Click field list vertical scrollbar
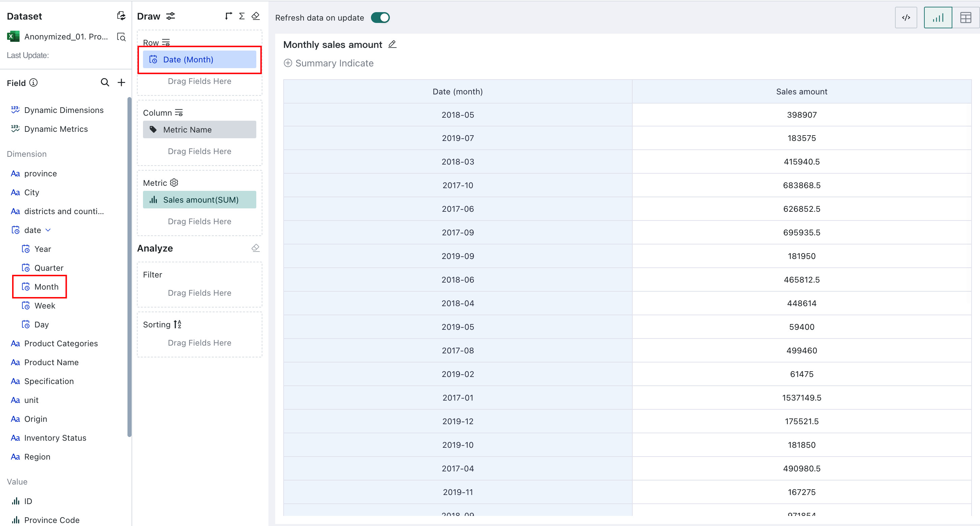980x526 pixels. coord(129,267)
